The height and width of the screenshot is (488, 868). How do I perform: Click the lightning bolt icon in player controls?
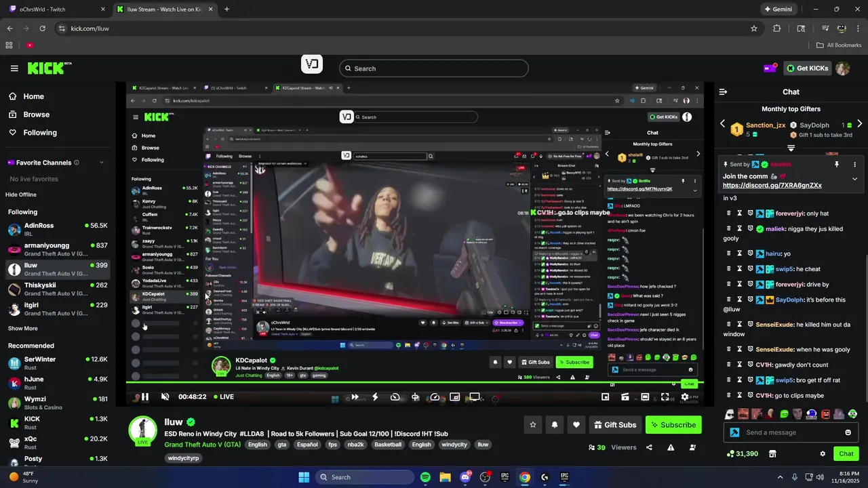point(375,397)
